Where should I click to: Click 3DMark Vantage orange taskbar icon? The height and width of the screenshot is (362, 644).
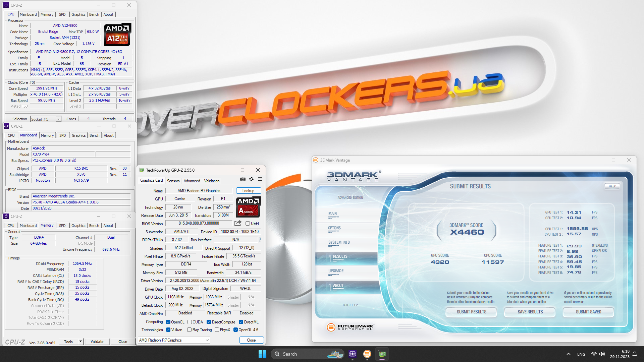point(367,354)
